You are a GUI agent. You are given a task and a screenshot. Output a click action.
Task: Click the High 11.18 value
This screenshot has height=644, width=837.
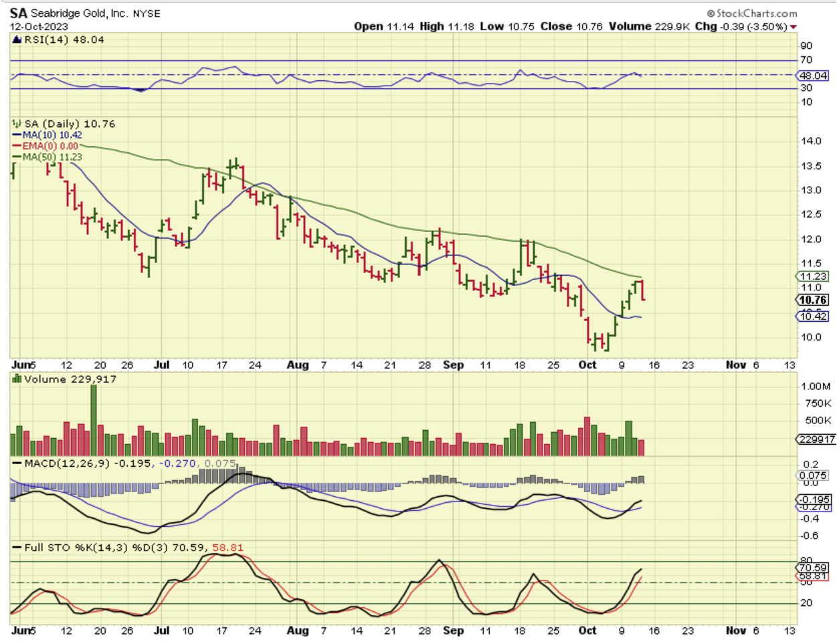tap(448, 27)
